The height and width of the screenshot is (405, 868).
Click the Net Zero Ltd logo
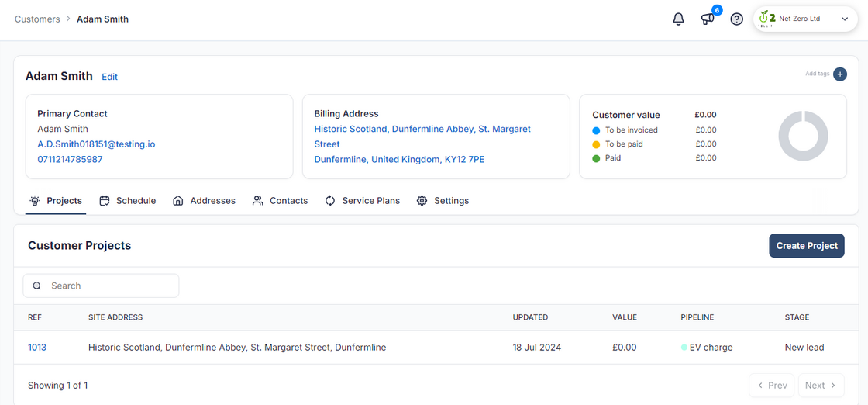point(767,19)
